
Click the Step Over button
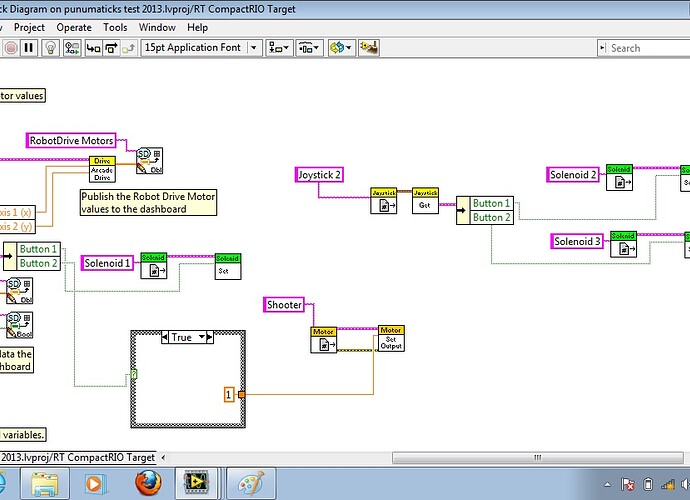pyautogui.click(x=111, y=48)
